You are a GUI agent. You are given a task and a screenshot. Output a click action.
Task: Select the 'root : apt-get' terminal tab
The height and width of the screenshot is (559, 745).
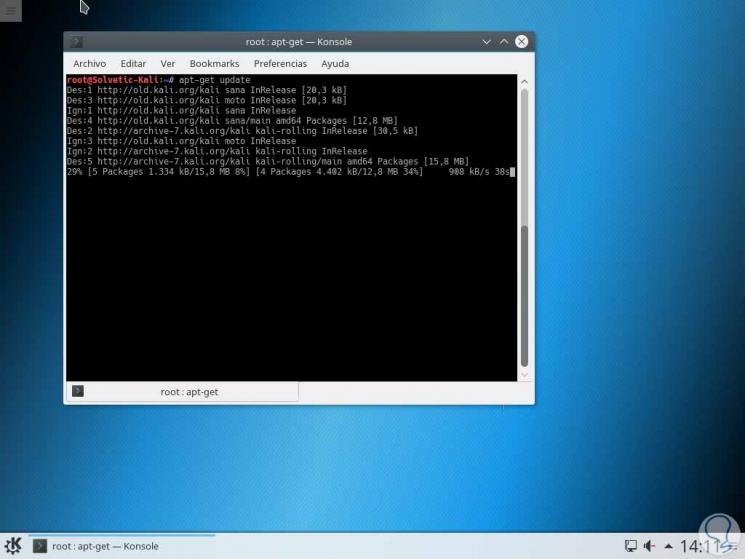182,392
